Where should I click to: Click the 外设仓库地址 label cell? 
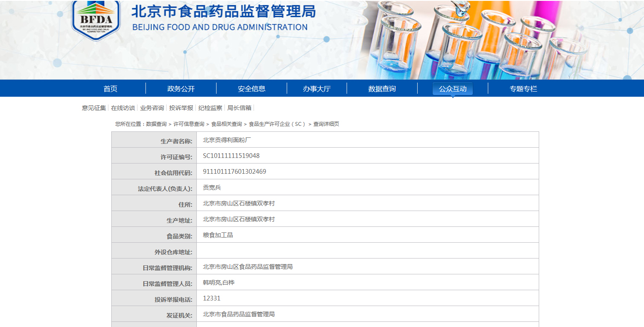click(154, 251)
